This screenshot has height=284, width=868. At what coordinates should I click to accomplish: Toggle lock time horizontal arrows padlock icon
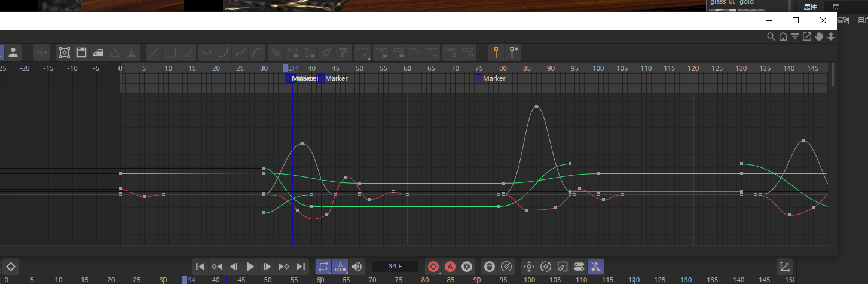293,52
